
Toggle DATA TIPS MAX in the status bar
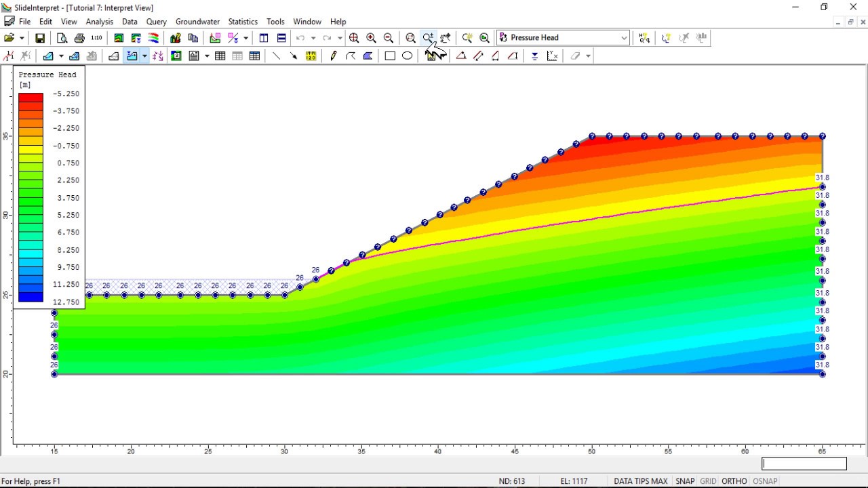[641, 481]
